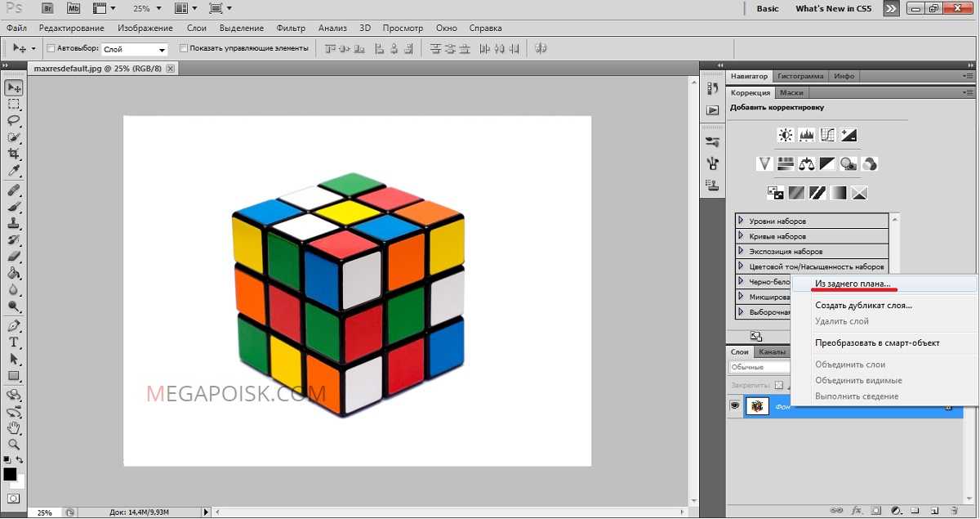980x519 pixels.
Task: Expand the Уровни наборов preset group
Action: pos(741,221)
